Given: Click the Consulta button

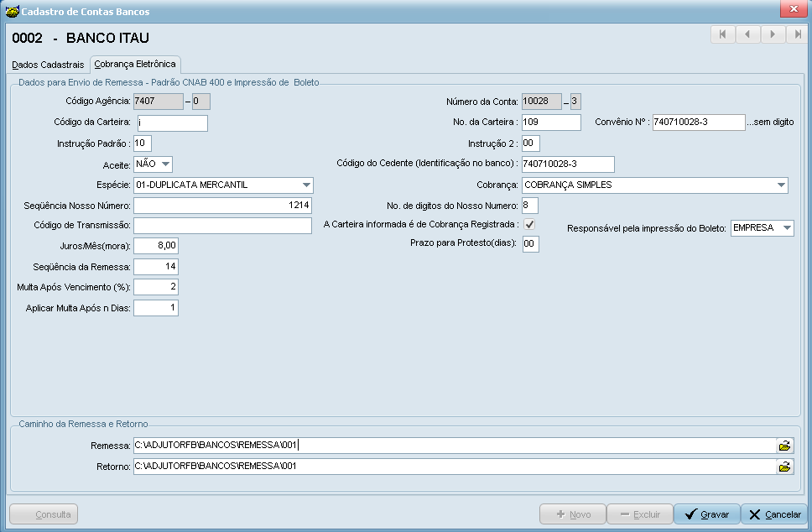Looking at the screenshot, I should pos(44,514).
